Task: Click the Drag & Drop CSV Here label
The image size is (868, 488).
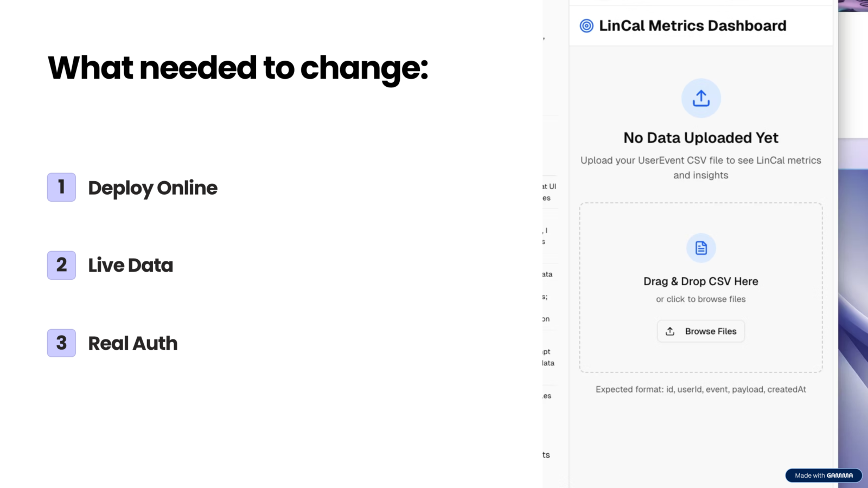Action: coord(700,281)
